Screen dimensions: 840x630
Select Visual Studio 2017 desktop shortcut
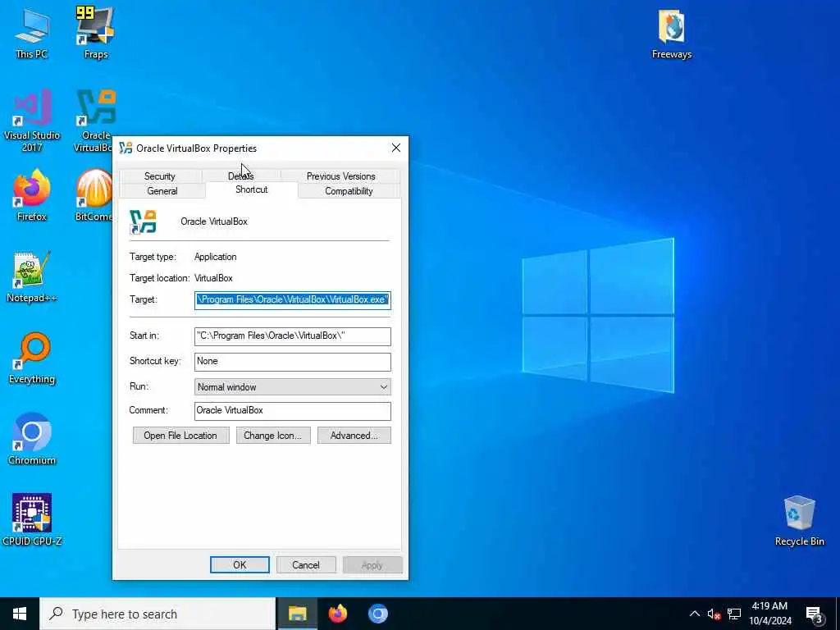click(x=32, y=121)
